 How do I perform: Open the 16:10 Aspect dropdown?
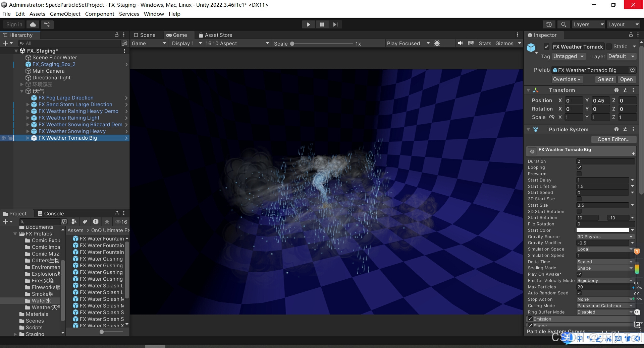coord(237,44)
